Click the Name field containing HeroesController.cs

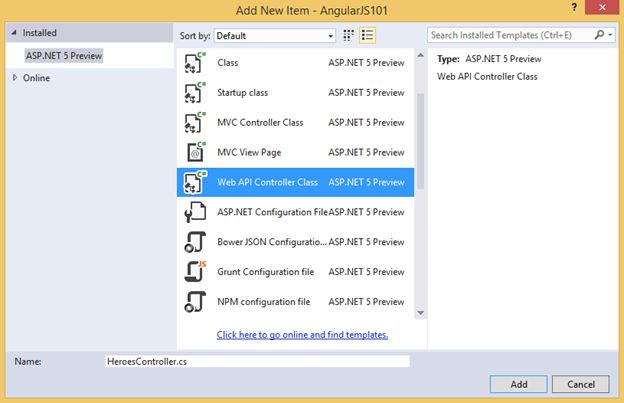point(257,361)
